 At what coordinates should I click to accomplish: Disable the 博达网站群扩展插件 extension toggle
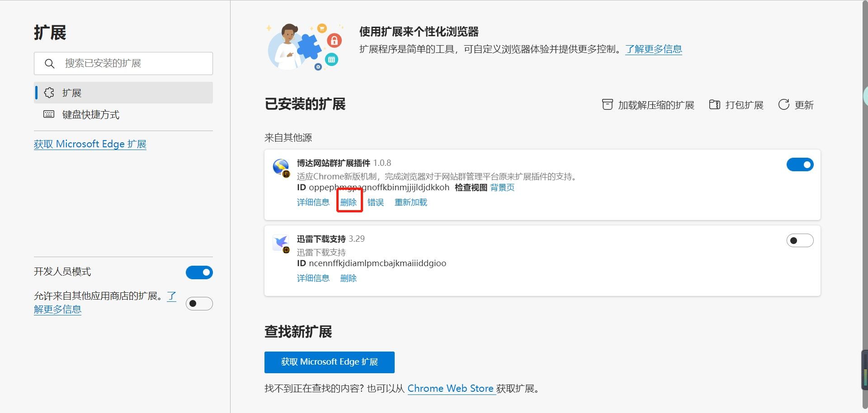pyautogui.click(x=800, y=164)
